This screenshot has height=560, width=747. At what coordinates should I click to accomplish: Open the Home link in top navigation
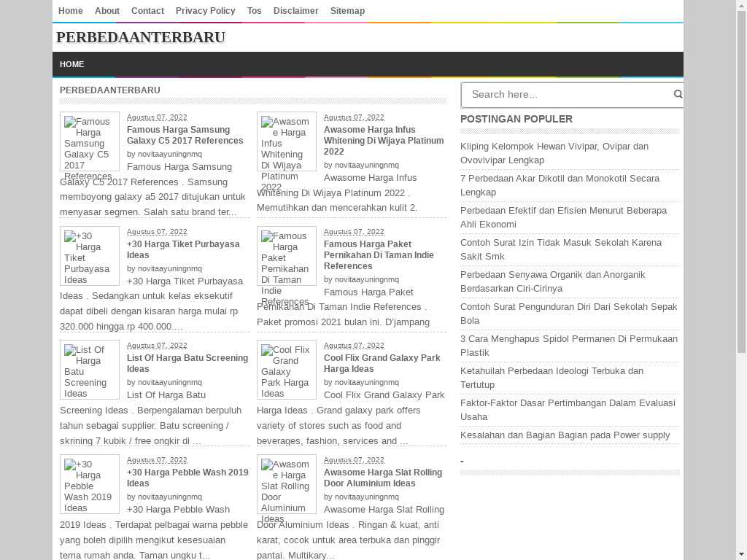coord(71,10)
